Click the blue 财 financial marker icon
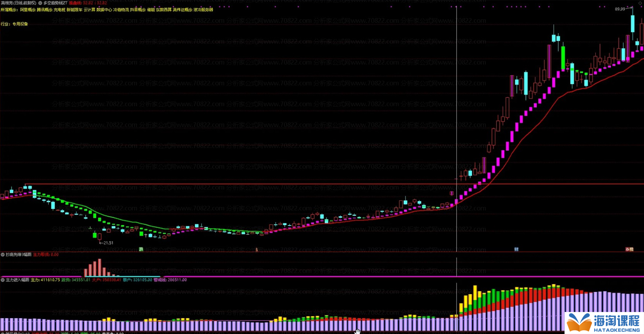This screenshot has width=644, height=334. pyautogui.click(x=516, y=249)
